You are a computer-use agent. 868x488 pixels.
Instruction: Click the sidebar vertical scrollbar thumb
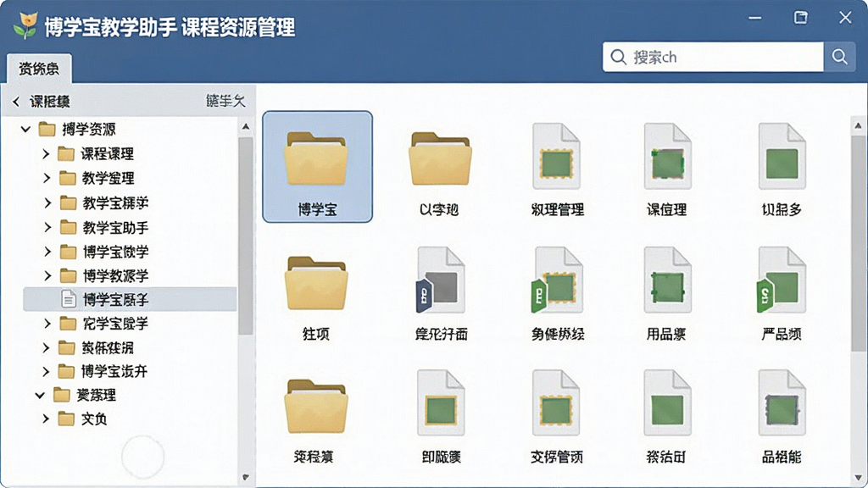coord(246,236)
